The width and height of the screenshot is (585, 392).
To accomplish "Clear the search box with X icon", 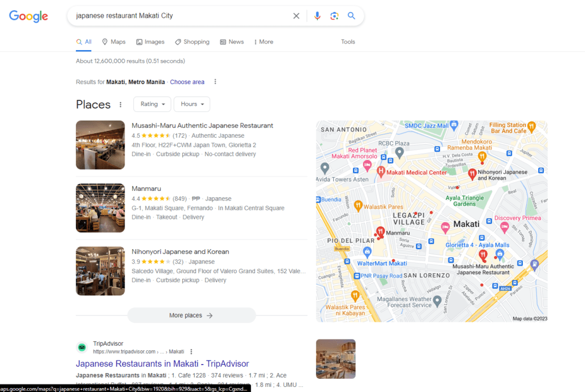I will point(296,16).
